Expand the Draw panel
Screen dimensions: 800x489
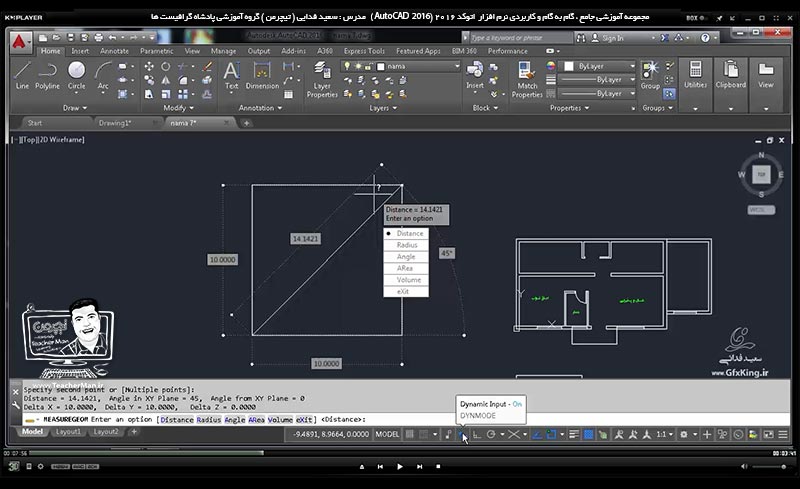75,108
